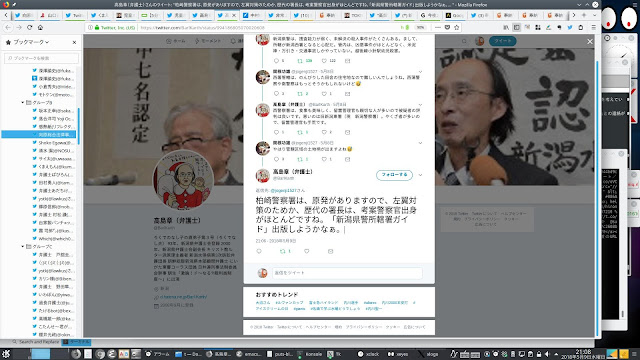Click the blue ツイート compose button
This screenshot has height=360, width=640.
[503, 41]
